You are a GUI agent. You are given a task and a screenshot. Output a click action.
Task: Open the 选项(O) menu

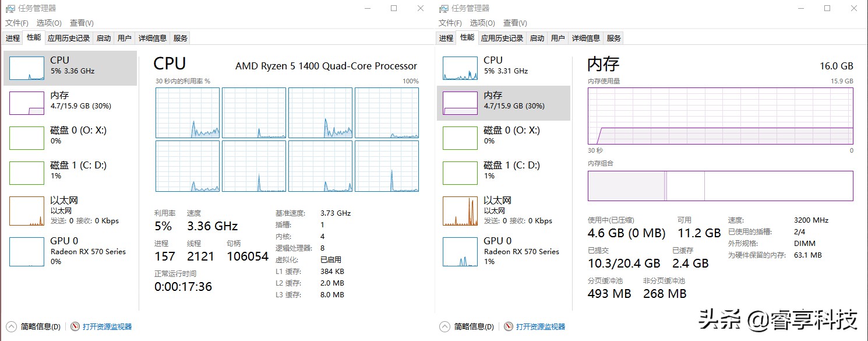coord(48,23)
